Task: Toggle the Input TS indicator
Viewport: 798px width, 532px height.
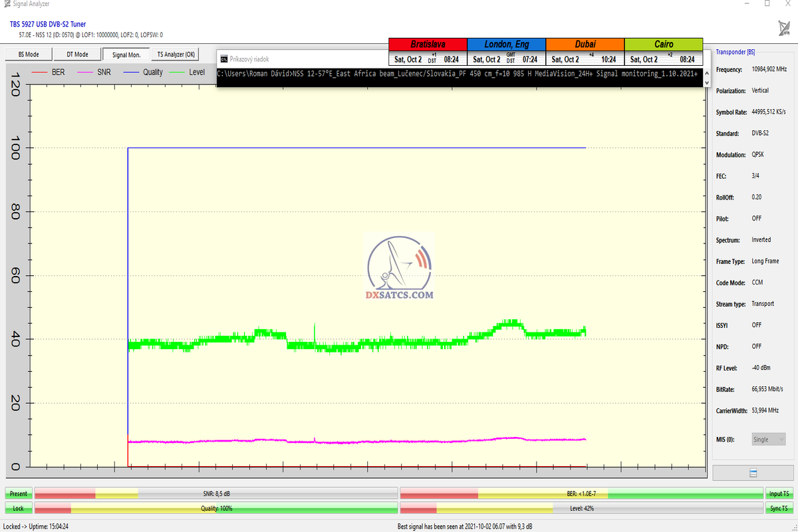Action: tap(779, 493)
